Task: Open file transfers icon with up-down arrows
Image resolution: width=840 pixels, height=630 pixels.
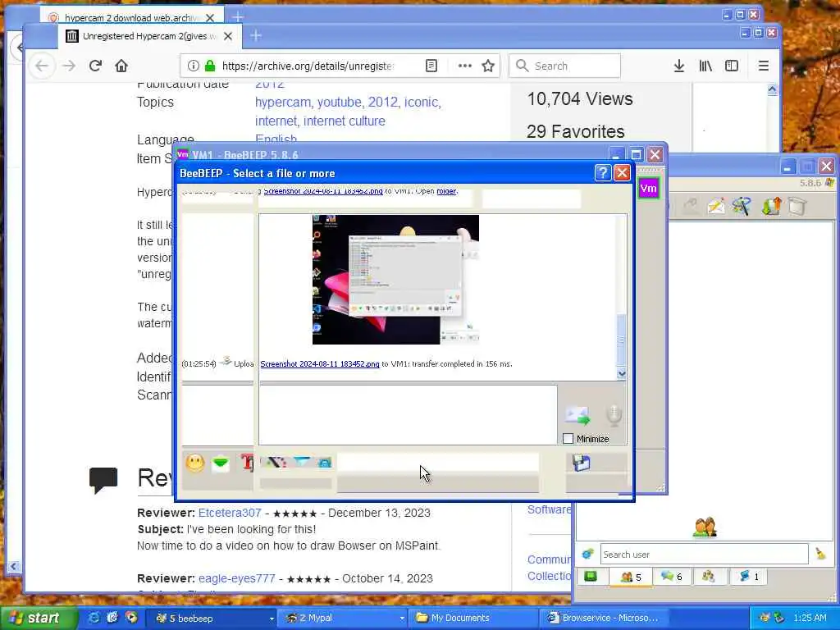Action: [x=771, y=206]
